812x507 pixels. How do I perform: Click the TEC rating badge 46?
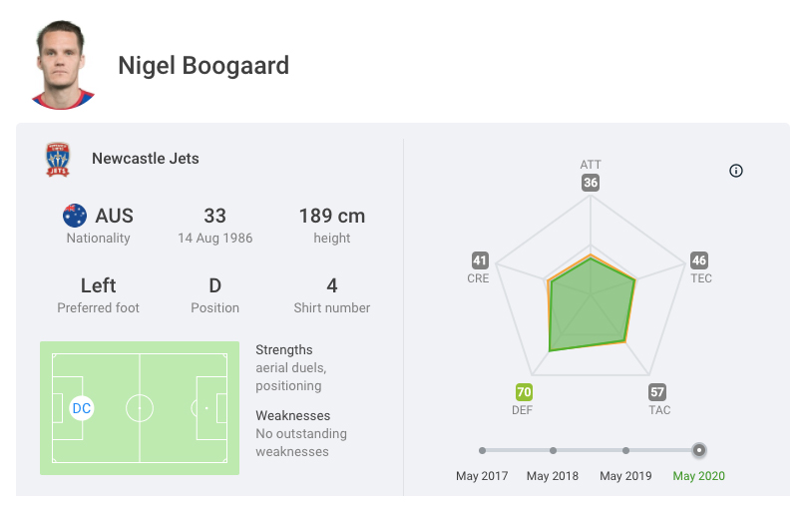click(x=699, y=261)
